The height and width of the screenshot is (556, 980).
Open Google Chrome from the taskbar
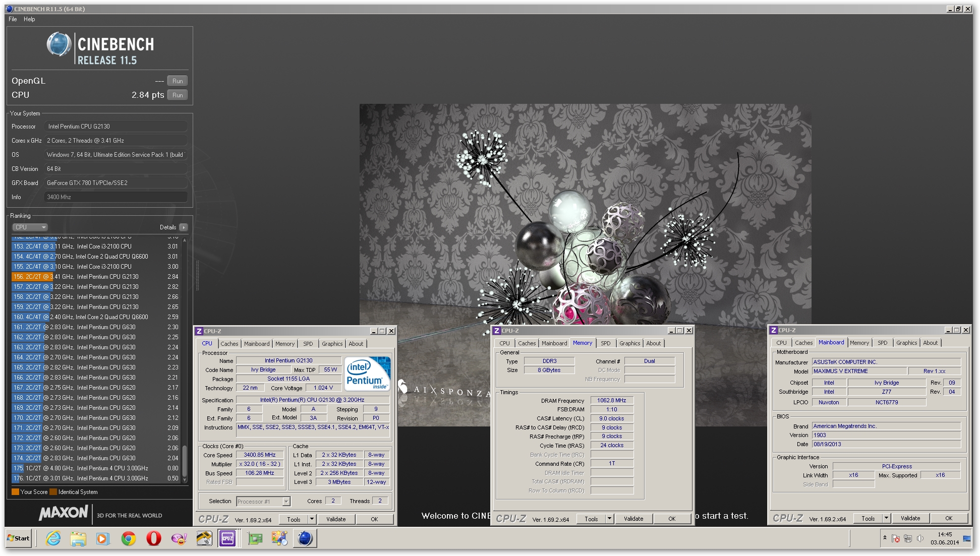pyautogui.click(x=129, y=538)
